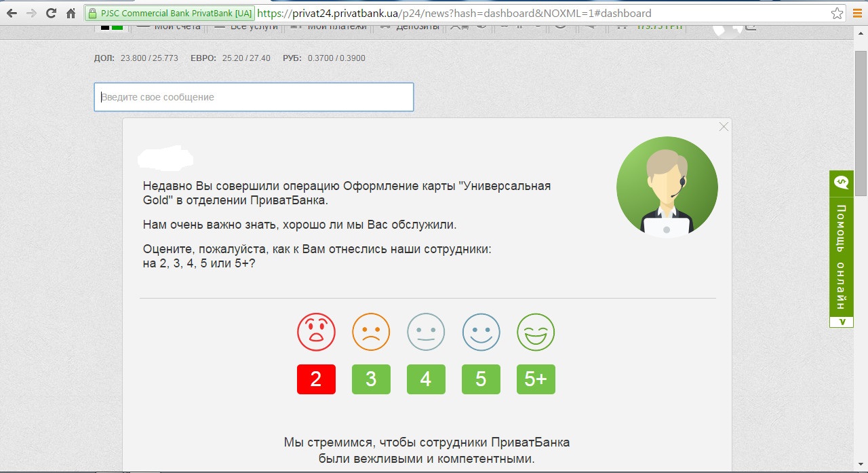868x473 pixels.
Task: Bookmark this page with the star icon
Action: pyautogui.click(x=838, y=13)
